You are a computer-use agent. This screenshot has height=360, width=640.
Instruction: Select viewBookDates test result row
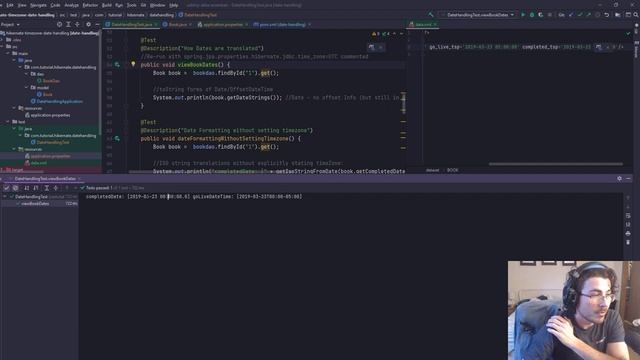pos(39,204)
